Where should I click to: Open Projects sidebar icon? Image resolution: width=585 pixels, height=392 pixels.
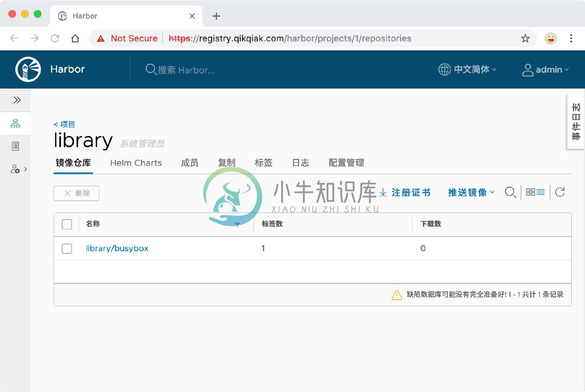[15, 123]
